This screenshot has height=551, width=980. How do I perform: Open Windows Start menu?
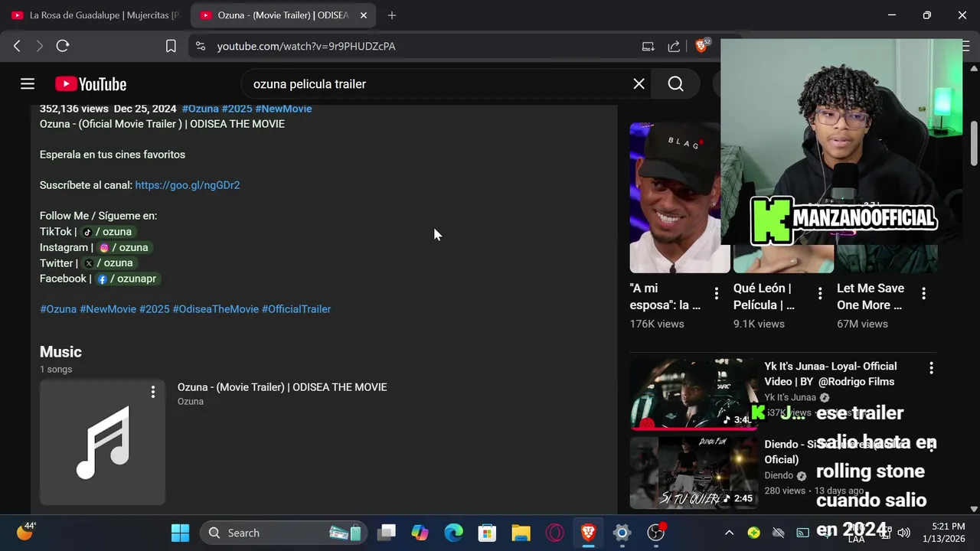180,533
